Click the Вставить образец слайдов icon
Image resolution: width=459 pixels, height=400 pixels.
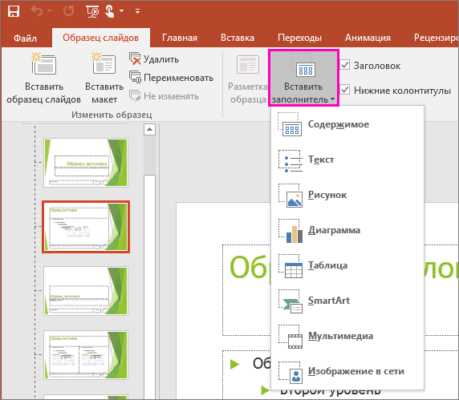tap(44, 64)
